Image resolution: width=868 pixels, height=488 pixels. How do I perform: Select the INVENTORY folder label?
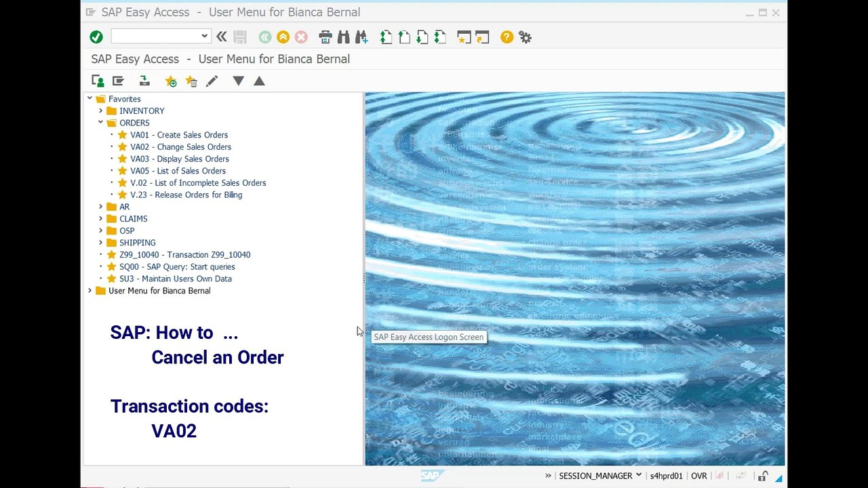(x=142, y=111)
